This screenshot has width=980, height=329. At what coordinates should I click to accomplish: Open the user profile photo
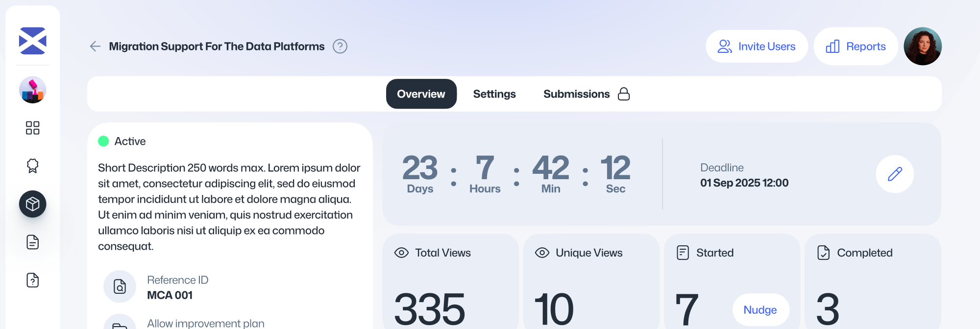pos(922,47)
